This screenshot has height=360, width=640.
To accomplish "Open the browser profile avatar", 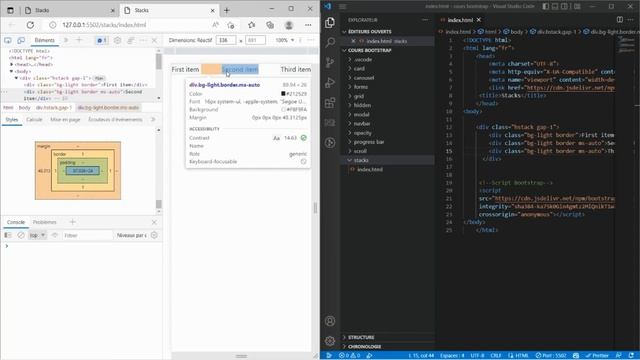I will [x=289, y=25].
